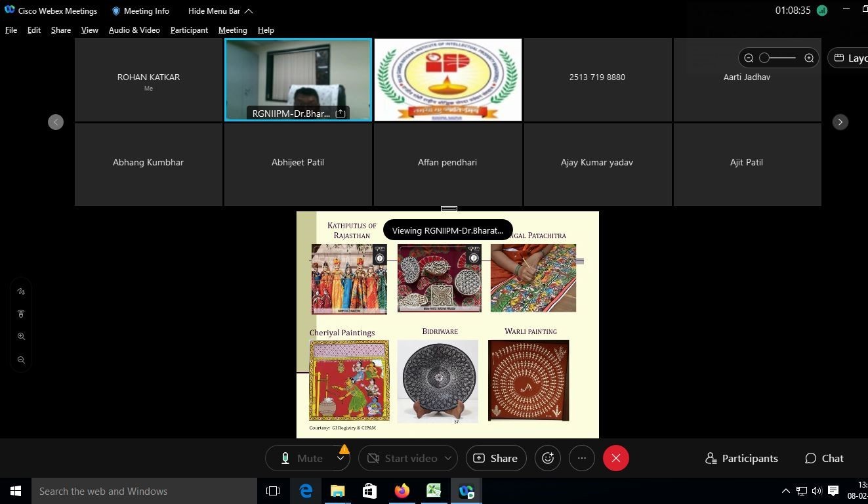Launch Microsoft Edge from taskbar

click(306, 491)
